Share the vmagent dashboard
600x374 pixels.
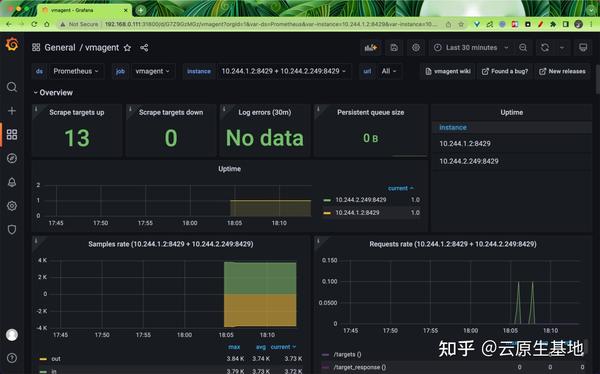[144, 48]
